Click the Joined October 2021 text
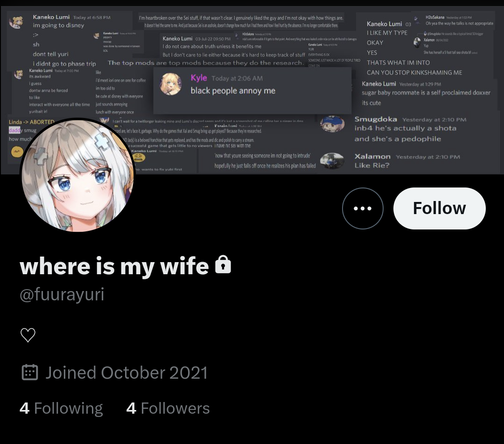Viewport: 504px width, 444px height. (x=126, y=373)
